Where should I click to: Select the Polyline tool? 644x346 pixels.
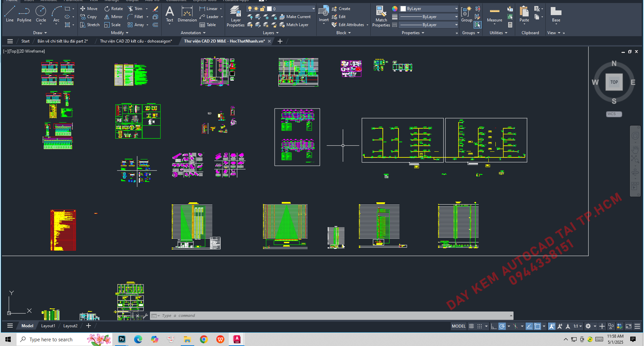coord(24,14)
